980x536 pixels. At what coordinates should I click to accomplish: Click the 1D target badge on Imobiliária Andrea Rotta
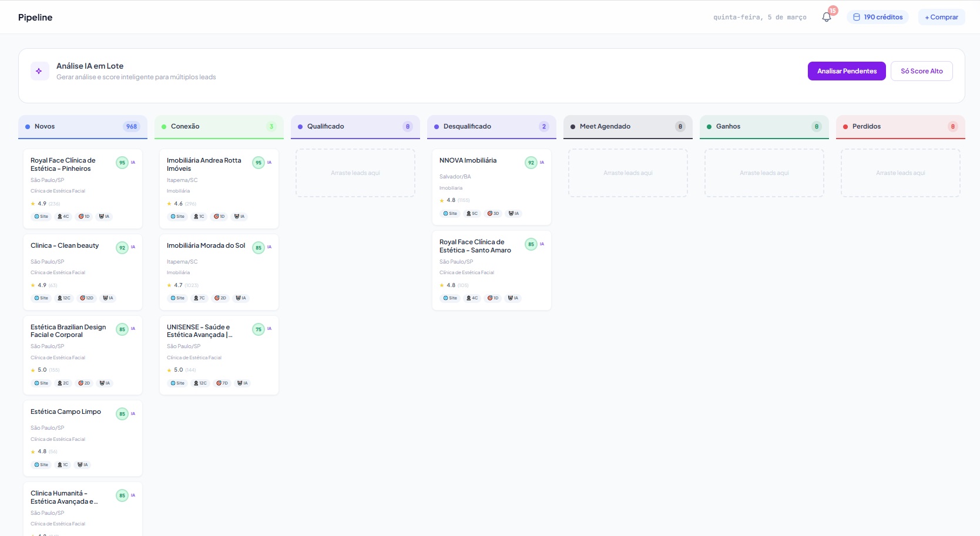pyautogui.click(x=218, y=216)
